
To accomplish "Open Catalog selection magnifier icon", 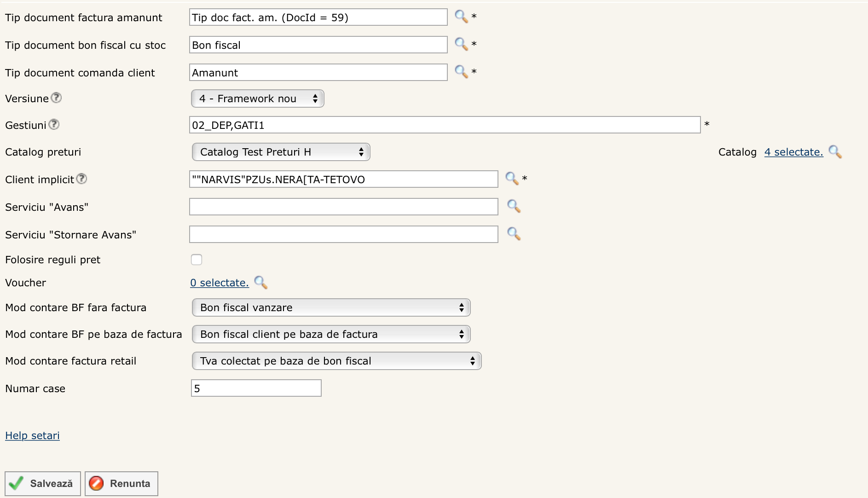I will point(835,152).
